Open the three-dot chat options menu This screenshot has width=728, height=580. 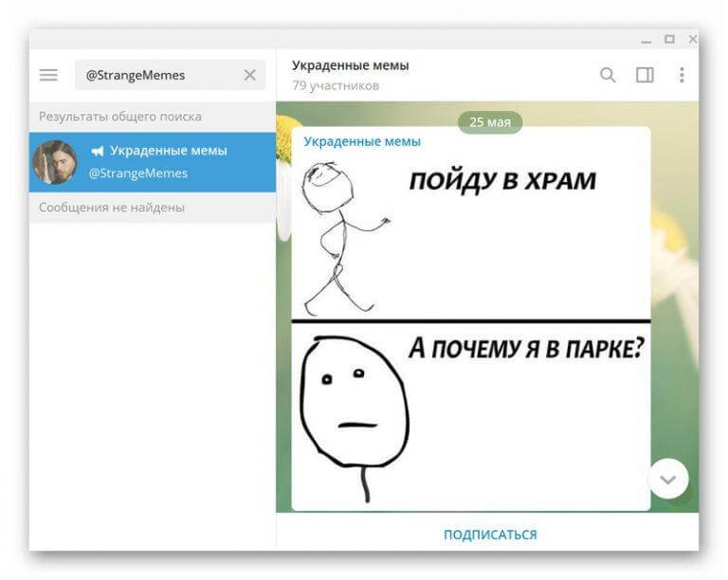(x=681, y=75)
